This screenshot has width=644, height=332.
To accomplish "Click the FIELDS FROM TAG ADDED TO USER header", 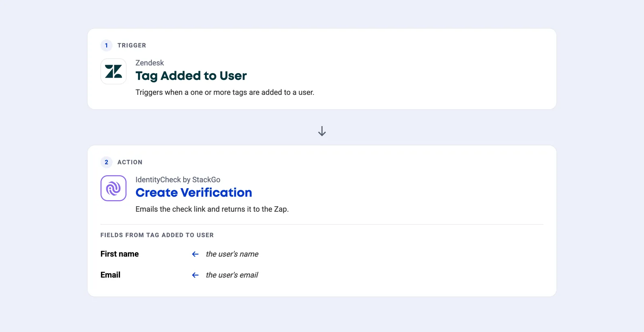I will pos(157,235).
